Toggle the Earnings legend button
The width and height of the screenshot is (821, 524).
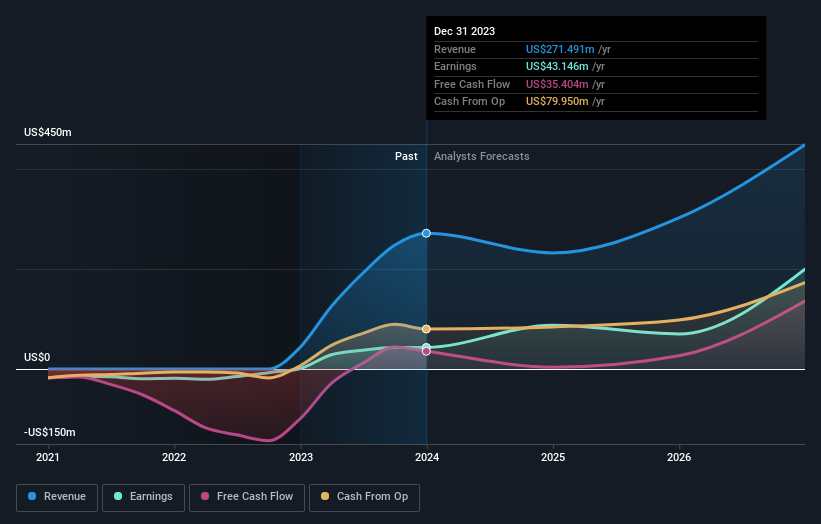[143, 497]
